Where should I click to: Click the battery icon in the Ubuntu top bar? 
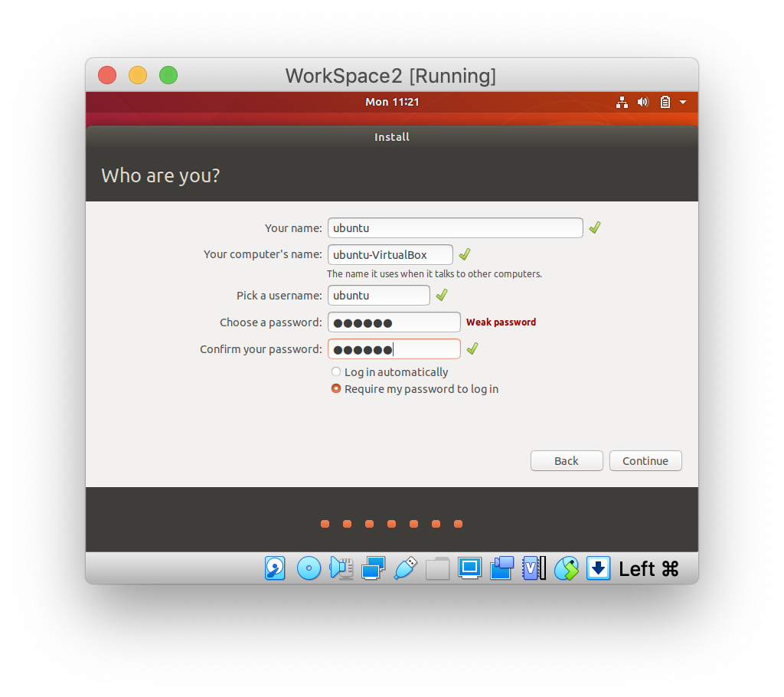665,102
